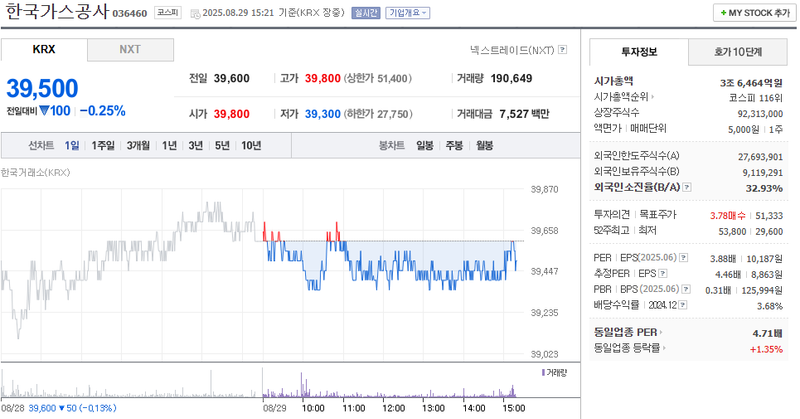Click the MY STOCK 추가 button

pos(755,13)
